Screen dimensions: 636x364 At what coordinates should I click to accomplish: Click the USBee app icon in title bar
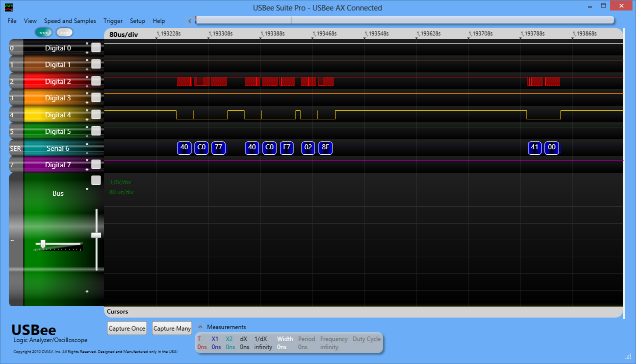coord(9,7)
